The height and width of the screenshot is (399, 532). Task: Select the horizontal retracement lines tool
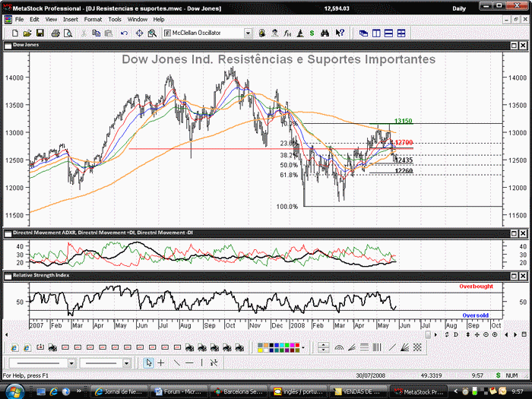coord(364,347)
